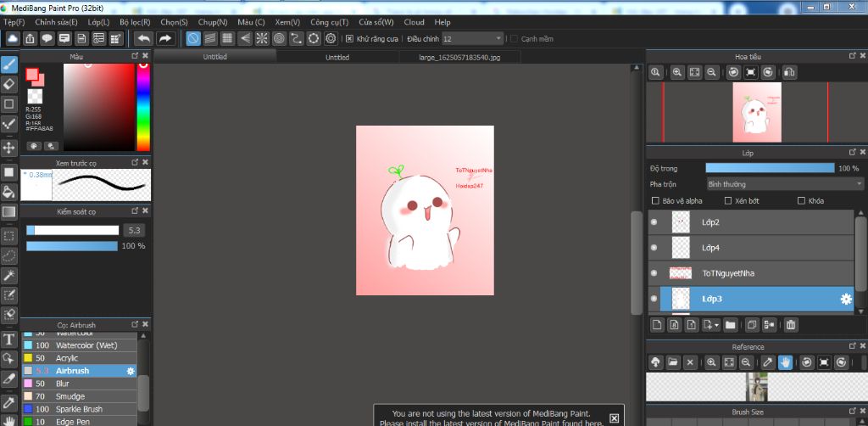Enable radial snap

[x=262, y=38]
